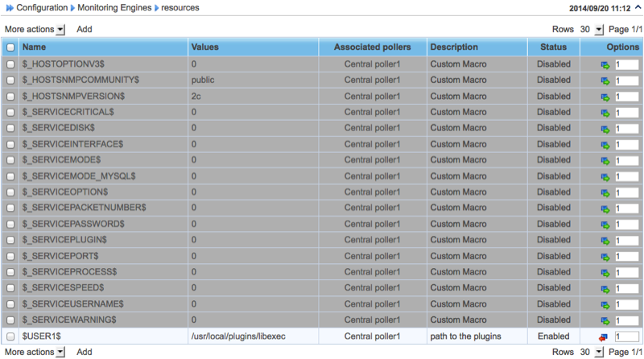
Task: Check the box for $_HOSTSNMPVERSION$ row
Action: pyautogui.click(x=10, y=96)
